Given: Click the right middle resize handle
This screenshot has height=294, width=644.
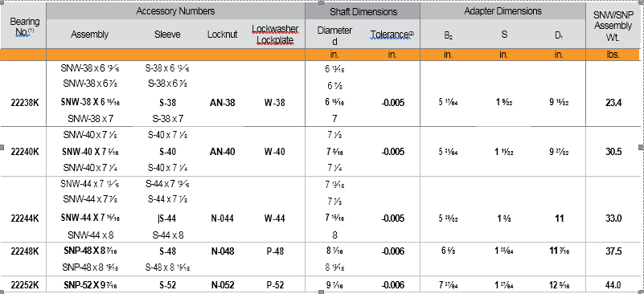Looking at the screenshot, I should [641, 147].
